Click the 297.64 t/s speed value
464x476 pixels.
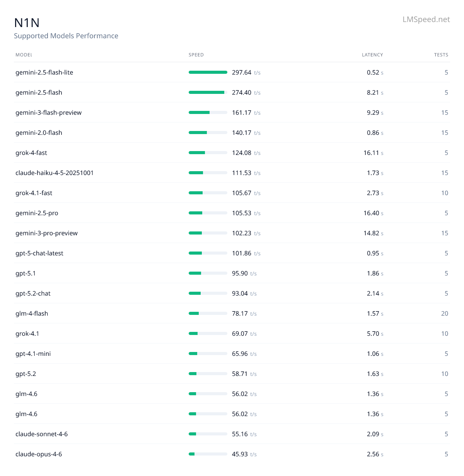246,72
